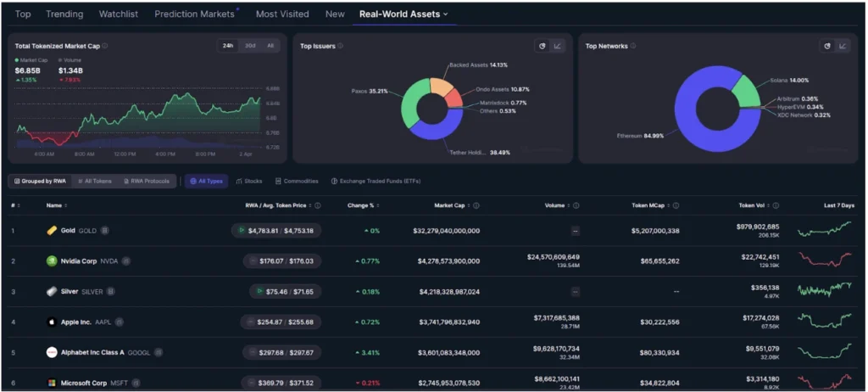Click info icon beside Market Cap column

[x=476, y=204]
